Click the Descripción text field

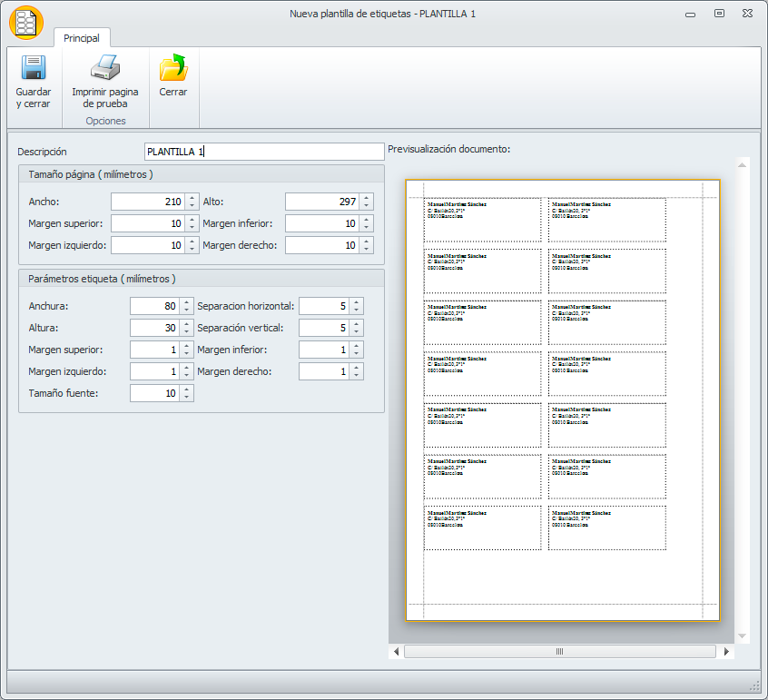point(264,152)
